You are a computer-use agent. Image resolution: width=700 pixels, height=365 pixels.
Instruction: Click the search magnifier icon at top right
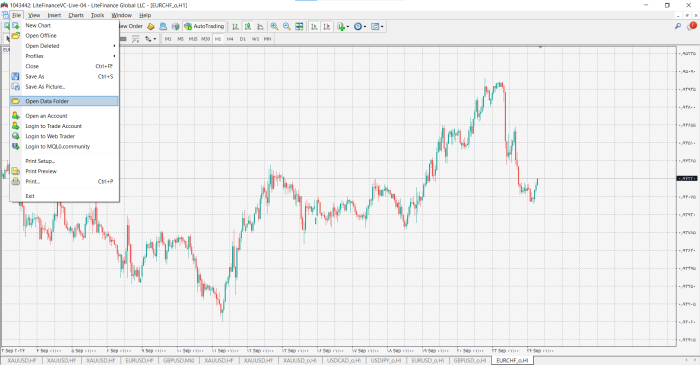678,26
